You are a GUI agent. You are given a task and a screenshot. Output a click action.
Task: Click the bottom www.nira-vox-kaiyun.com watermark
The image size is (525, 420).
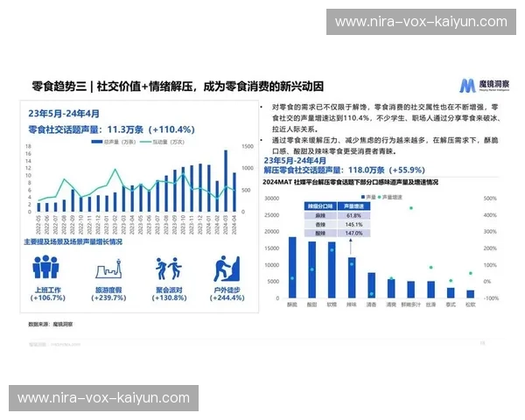pos(103,398)
